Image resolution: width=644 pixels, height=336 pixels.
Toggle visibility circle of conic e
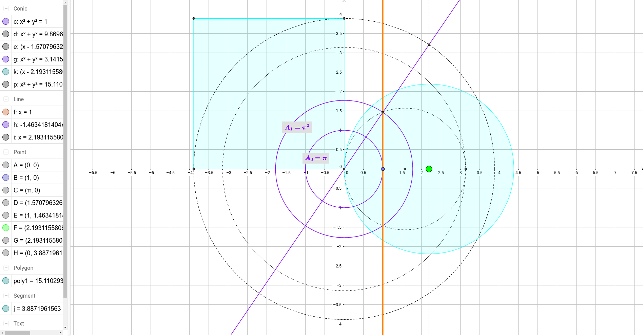coord(6,46)
